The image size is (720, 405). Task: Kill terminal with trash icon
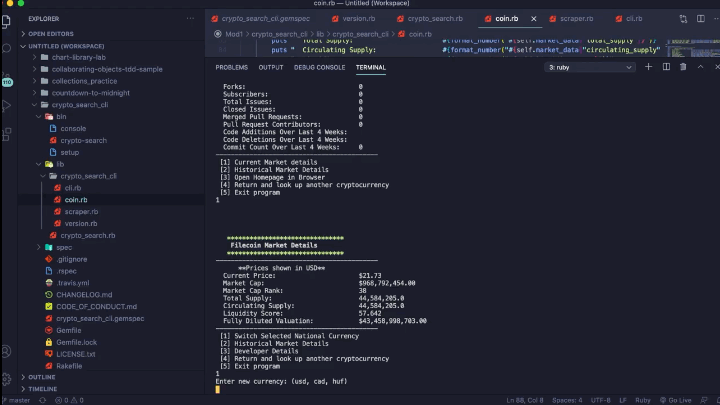click(683, 67)
